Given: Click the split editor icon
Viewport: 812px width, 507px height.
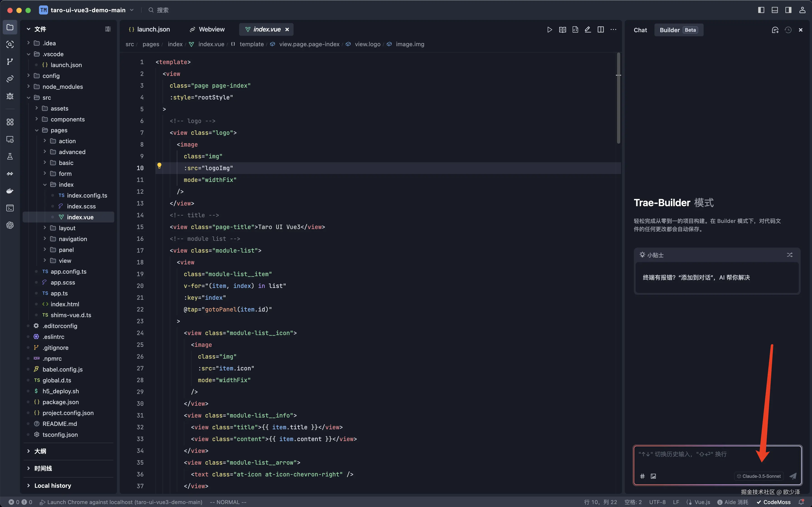Looking at the screenshot, I should [x=600, y=30].
